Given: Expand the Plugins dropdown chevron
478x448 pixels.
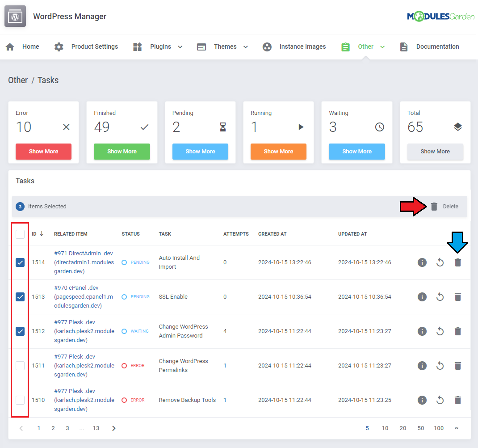Looking at the screenshot, I should tap(180, 47).
